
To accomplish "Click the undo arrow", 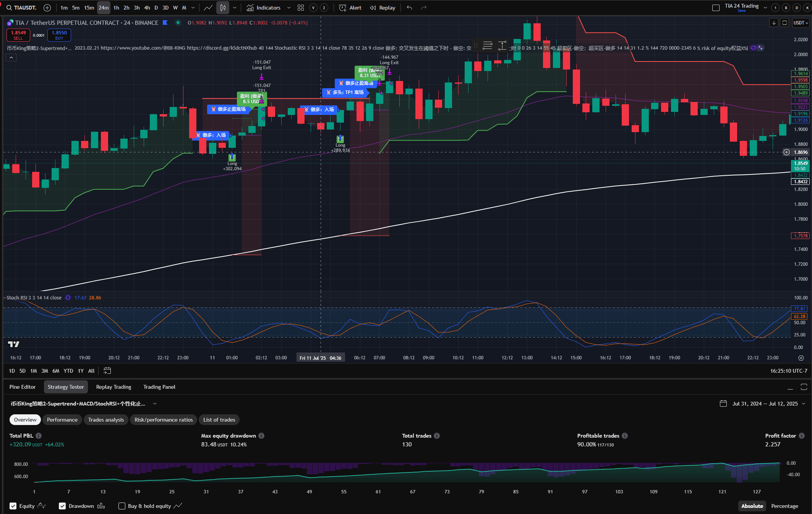I will pyautogui.click(x=409, y=8).
